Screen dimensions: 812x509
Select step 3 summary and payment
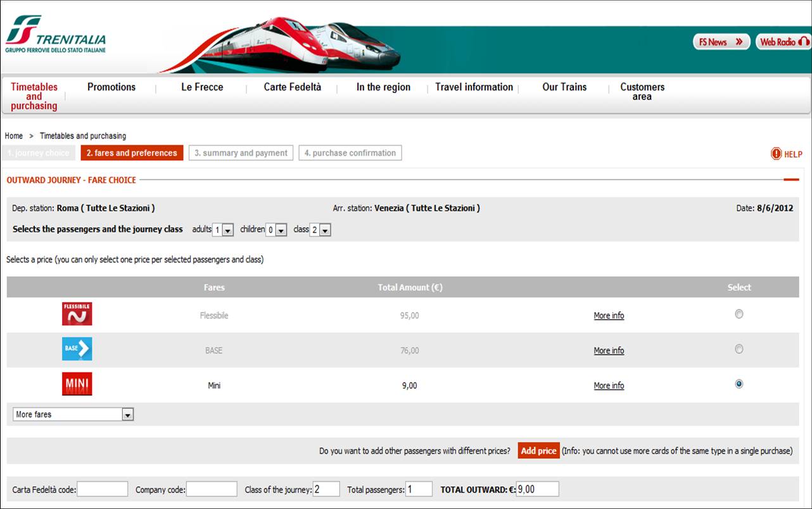point(241,153)
